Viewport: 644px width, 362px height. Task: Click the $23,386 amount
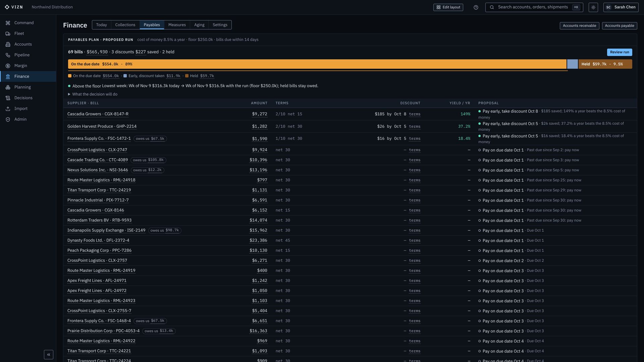point(258,240)
